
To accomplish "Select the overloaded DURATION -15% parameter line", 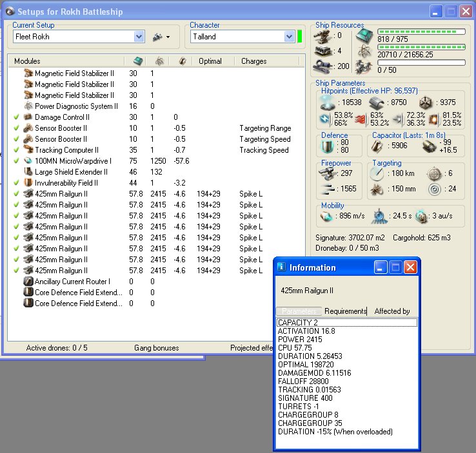I will [347, 432].
